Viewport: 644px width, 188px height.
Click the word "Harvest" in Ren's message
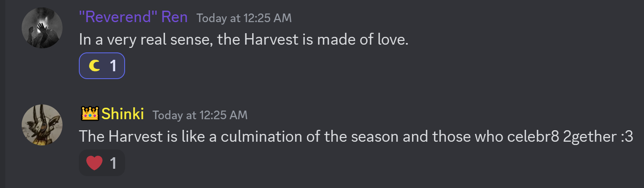tap(271, 40)
